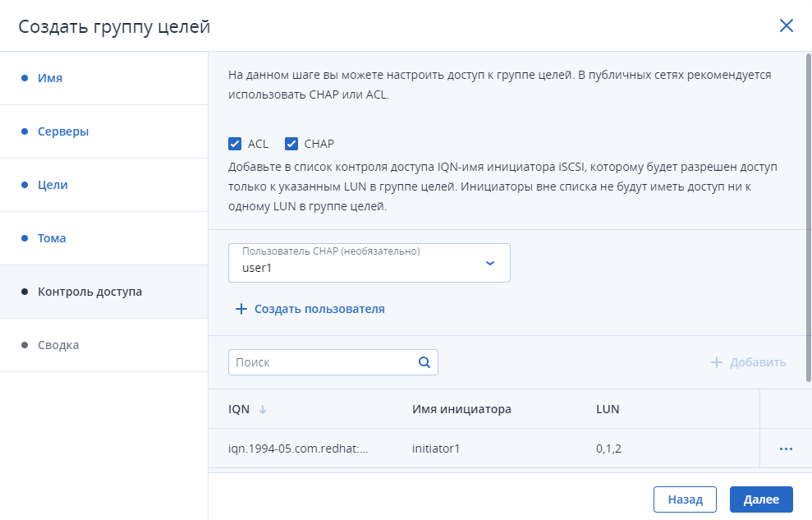Sort by the IQN column arrow
Screen dimensions: 812x520
[x=263, y=409]
